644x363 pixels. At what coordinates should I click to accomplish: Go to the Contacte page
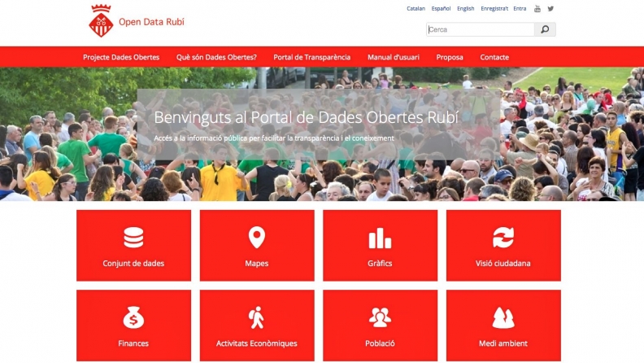point(494,57)
